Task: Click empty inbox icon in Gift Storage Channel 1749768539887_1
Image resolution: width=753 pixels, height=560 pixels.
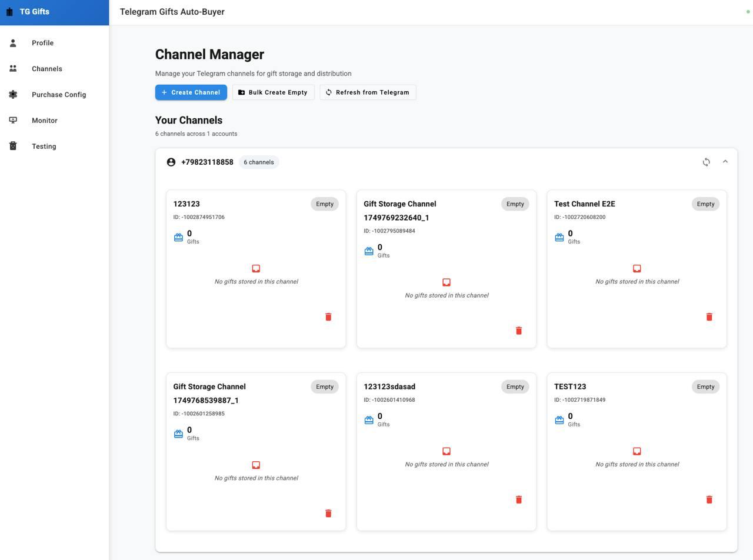Action: coord(256,465)
